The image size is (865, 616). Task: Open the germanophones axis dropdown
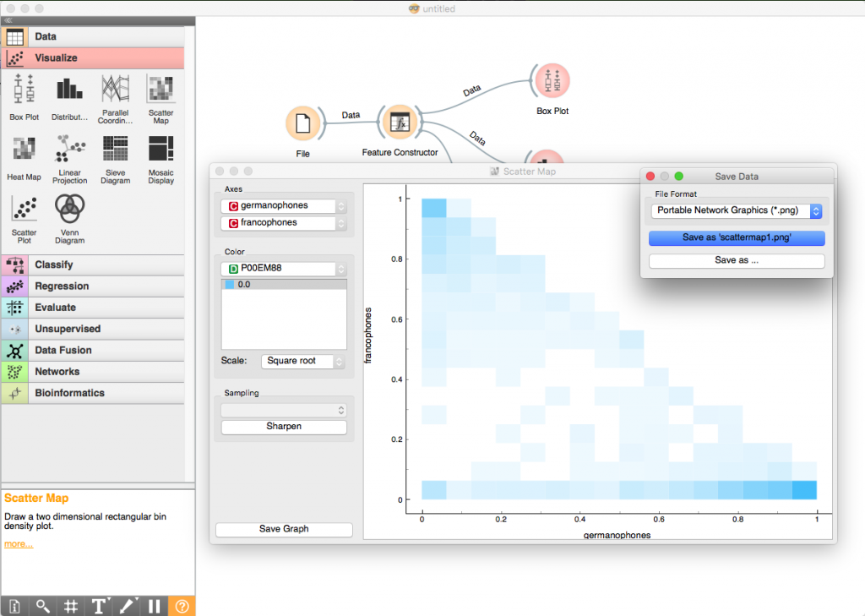pos(284,206)
